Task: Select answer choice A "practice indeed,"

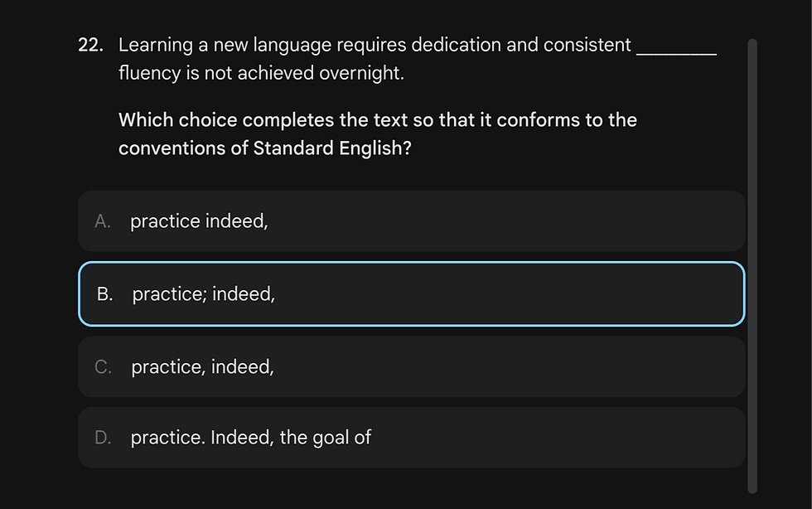Action: click(x=412, y=221)
